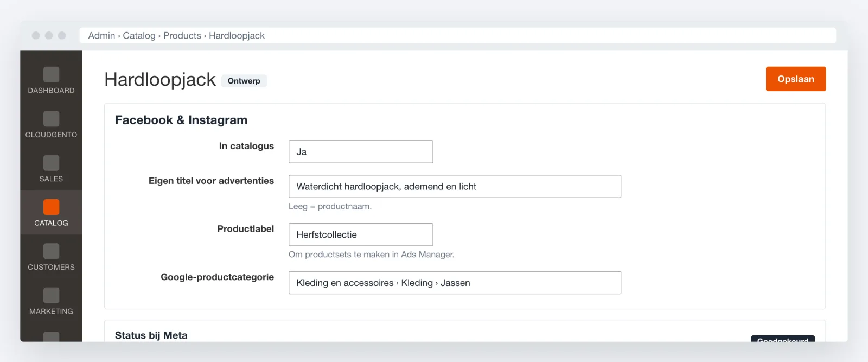
Task: Click the Facebook & Instagram section heading
Action: [x=181, y=120]
